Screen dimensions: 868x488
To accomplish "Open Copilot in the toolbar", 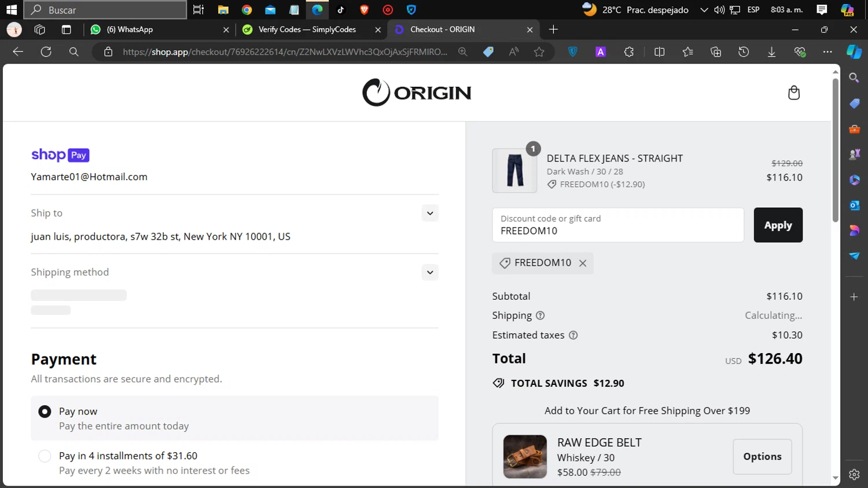I will [854, 52].
